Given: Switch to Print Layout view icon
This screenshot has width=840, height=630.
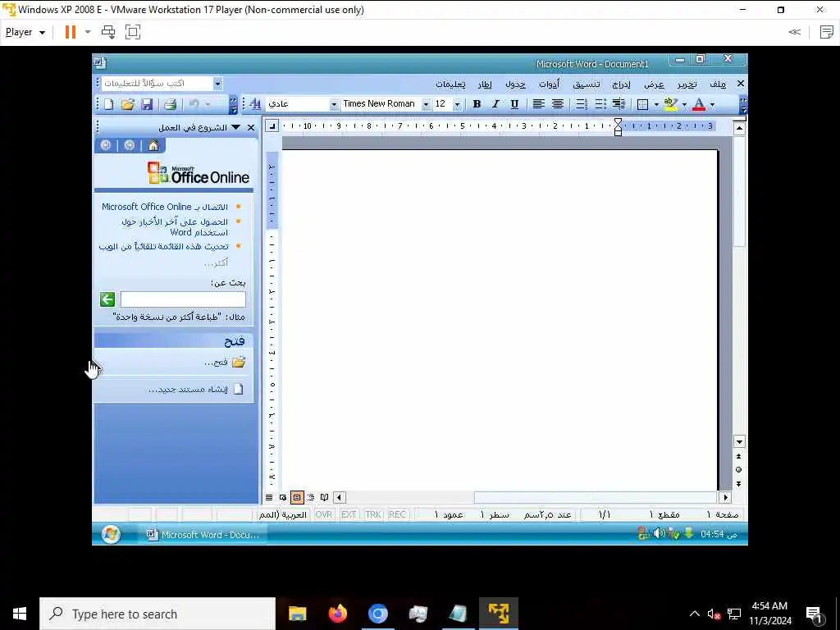Looking at the screenshot, I should click(297, 498).
